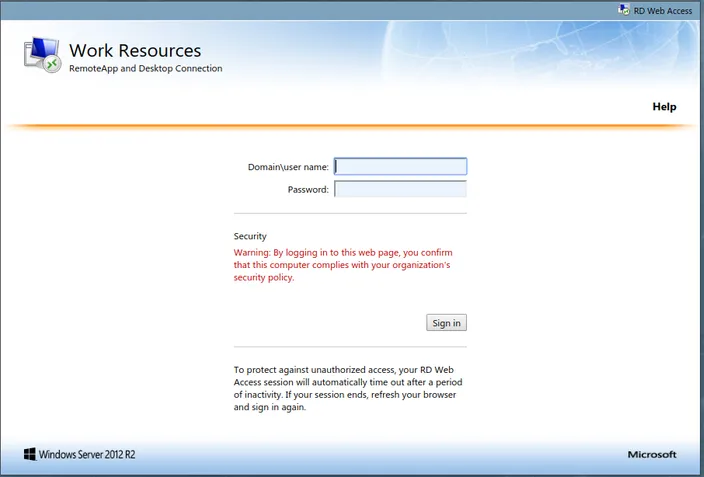Image resolution: width=704 pixels, height=477 pixels.
Task: Open the Help link
Action: pyautogui.click(x=664, y=107)
